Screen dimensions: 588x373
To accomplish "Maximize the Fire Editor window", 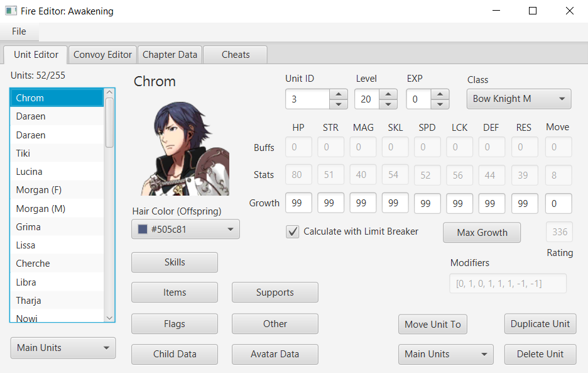I will pyautogui.click(x=533, y=11).
